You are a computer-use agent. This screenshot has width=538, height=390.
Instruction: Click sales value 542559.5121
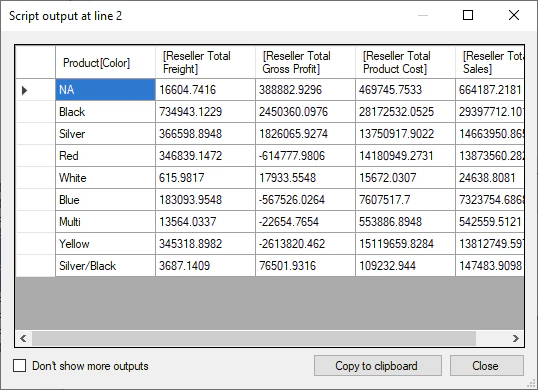[490, 222]
